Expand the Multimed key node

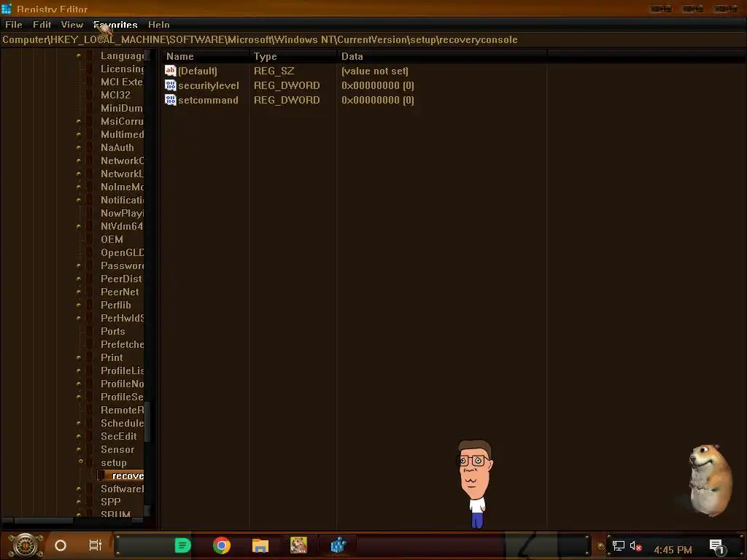(79, 134)
